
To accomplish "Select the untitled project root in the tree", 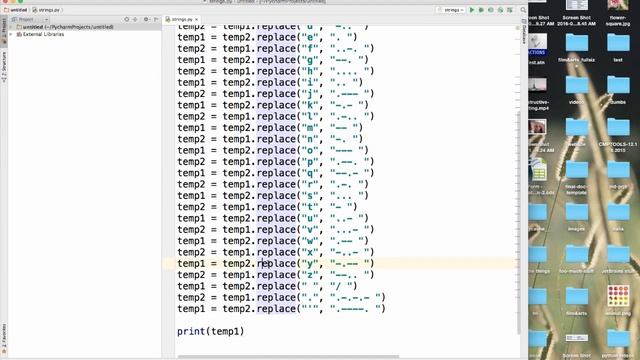I will (x=64, y=27).
